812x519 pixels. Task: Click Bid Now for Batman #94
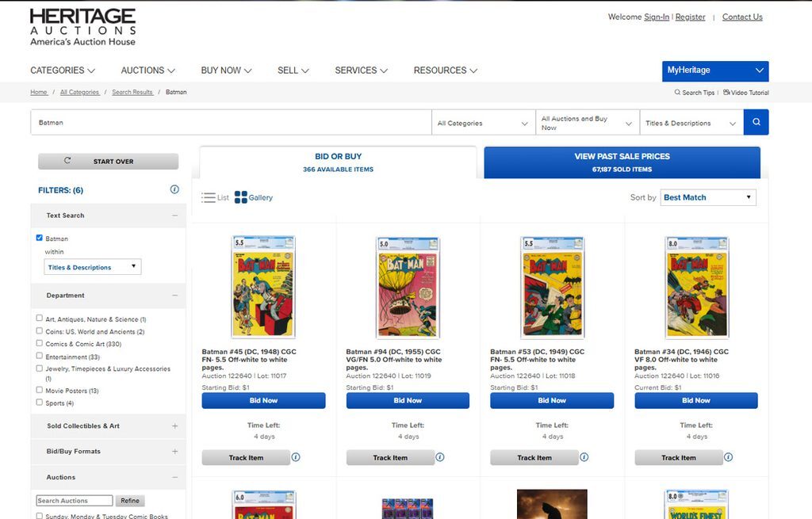408,400
